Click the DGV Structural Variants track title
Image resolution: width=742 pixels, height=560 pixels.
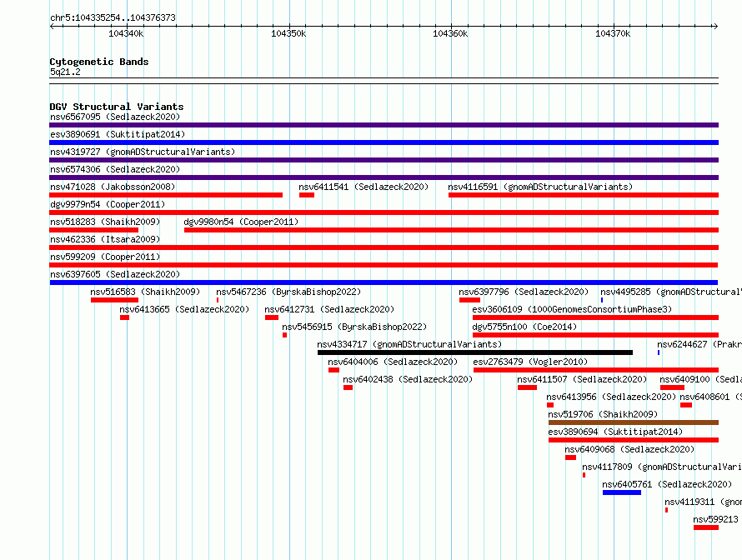117,107
